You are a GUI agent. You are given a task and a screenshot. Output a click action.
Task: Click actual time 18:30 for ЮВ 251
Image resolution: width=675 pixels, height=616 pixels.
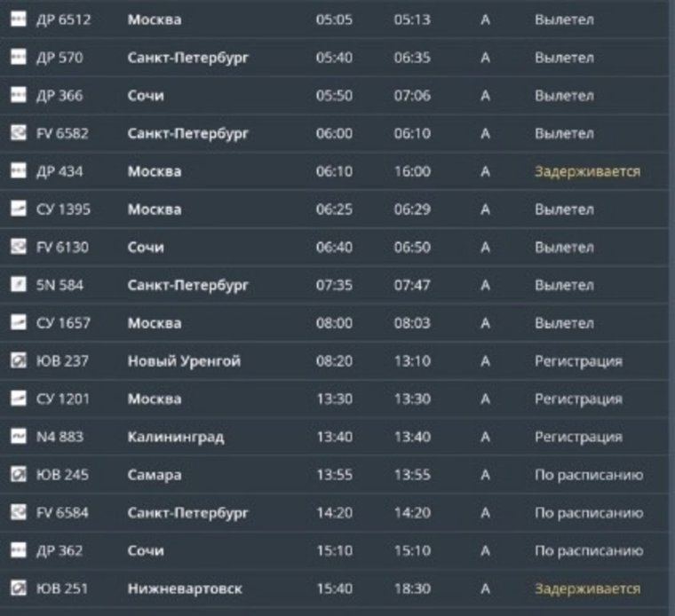pyautogui.click(x=412, y=588)
